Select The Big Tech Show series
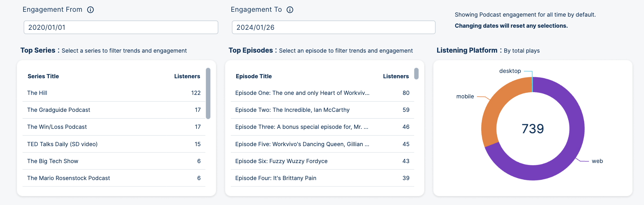 pos(114,161)
